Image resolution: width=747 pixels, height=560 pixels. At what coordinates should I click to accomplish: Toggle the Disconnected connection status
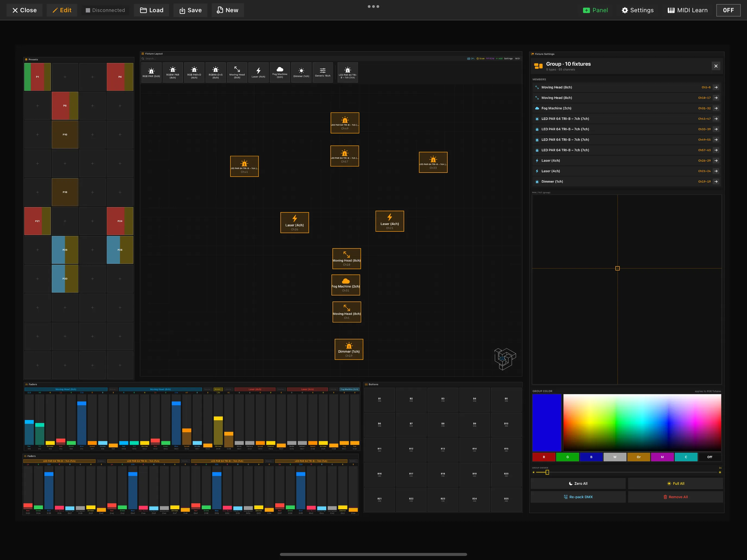(105, 10)
